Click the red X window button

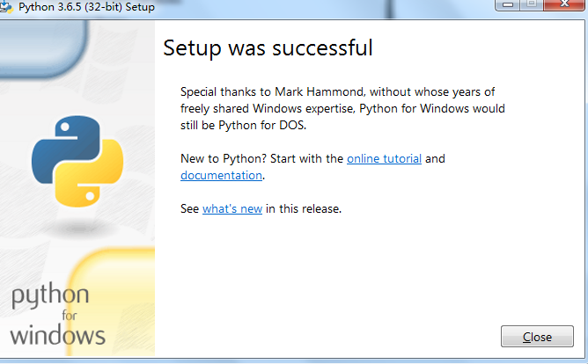565,4
